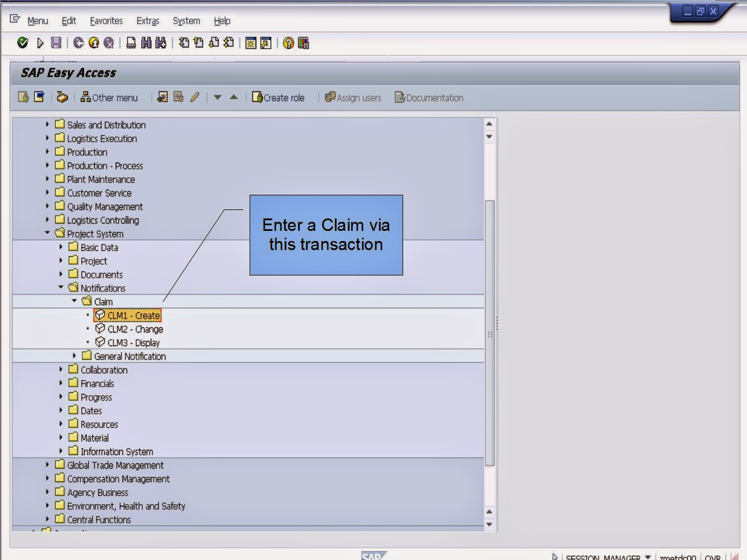Select the Basic Data folder
Screen dimensions: 747x560
[x=93, y=247]
